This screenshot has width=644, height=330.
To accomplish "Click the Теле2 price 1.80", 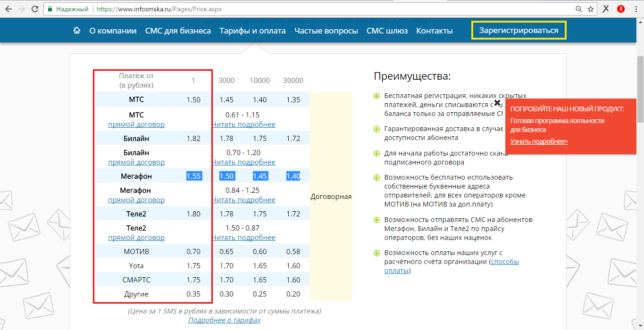I will coord(193,214).
